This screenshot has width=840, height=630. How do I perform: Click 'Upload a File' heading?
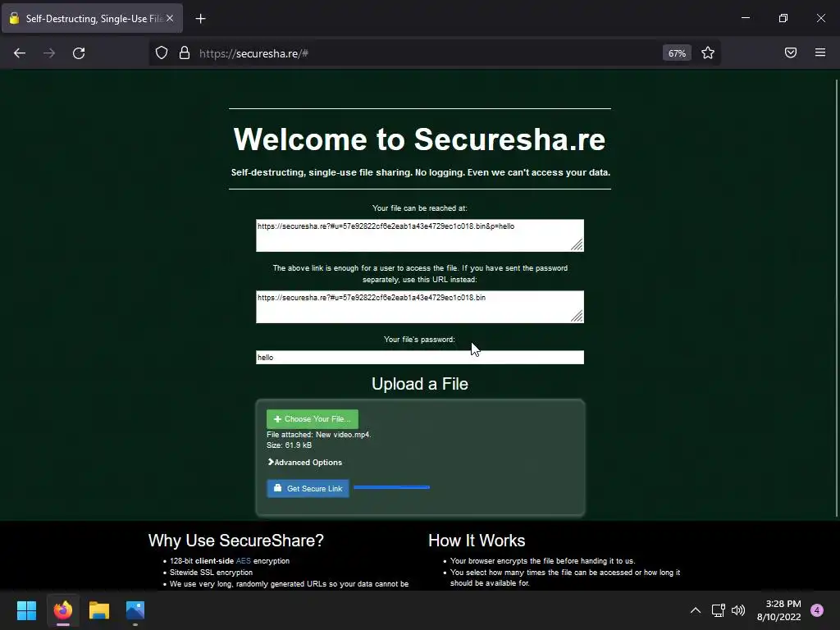coord(419,384)
